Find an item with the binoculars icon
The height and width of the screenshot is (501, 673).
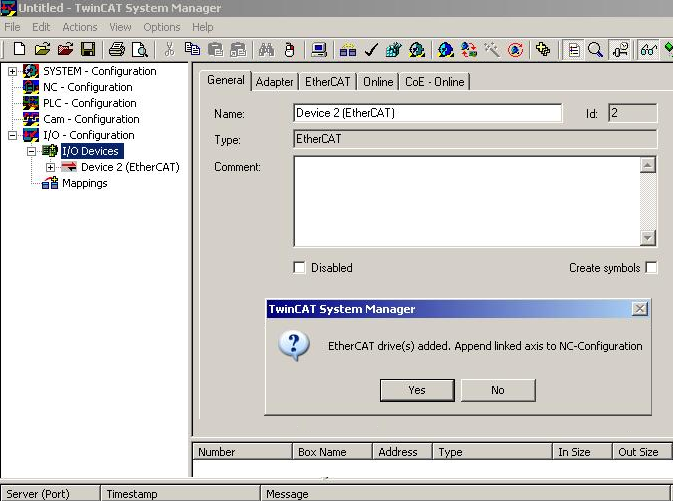pos(267,50)
